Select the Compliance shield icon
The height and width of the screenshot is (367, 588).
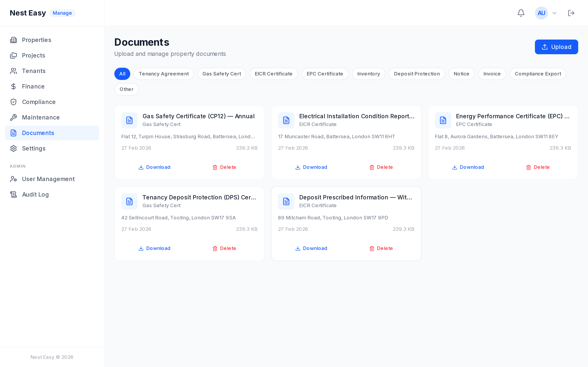13,102
